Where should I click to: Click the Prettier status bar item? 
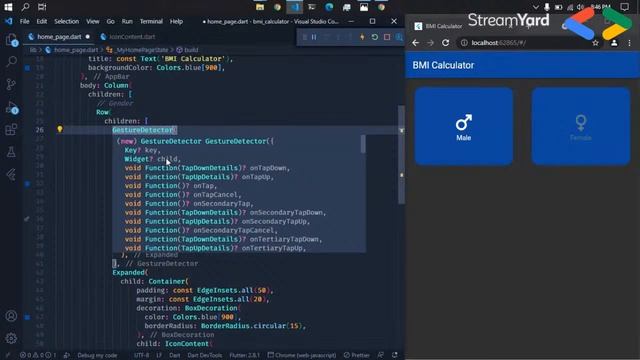click(x=356, y=355)
